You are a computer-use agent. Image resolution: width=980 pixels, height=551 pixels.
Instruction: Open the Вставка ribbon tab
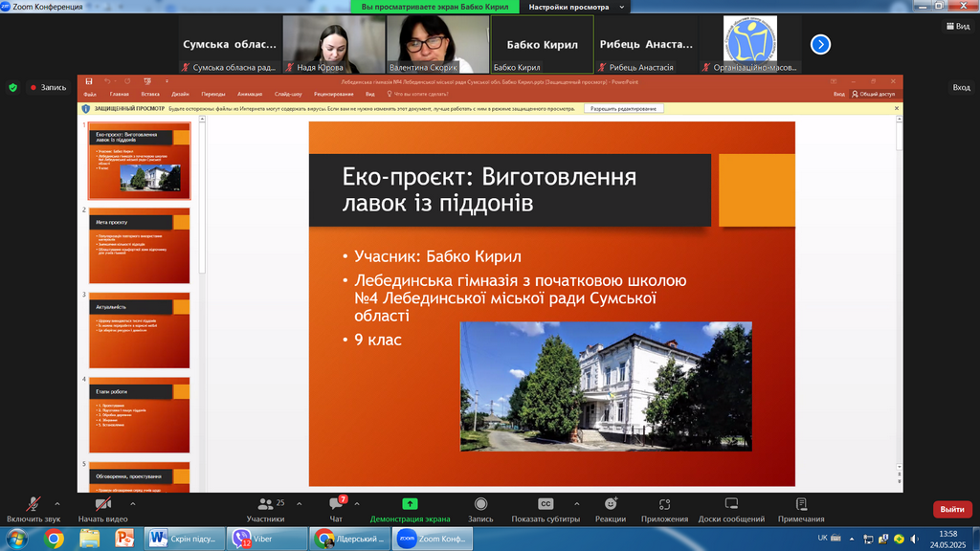[x=150, y=95]
